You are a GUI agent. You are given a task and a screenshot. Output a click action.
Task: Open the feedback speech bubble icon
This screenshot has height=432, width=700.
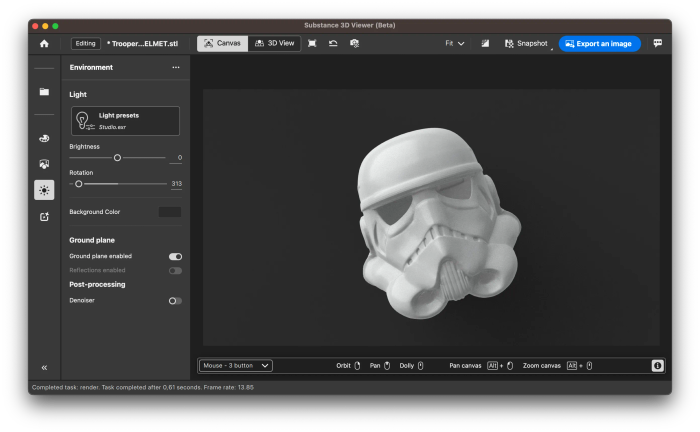click(x=658, y=43)
